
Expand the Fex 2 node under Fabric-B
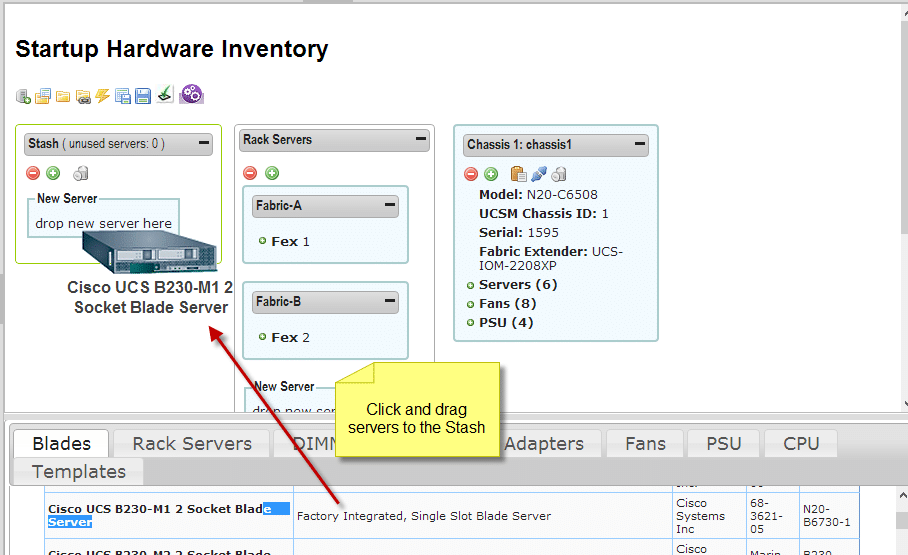coord(262,337)
